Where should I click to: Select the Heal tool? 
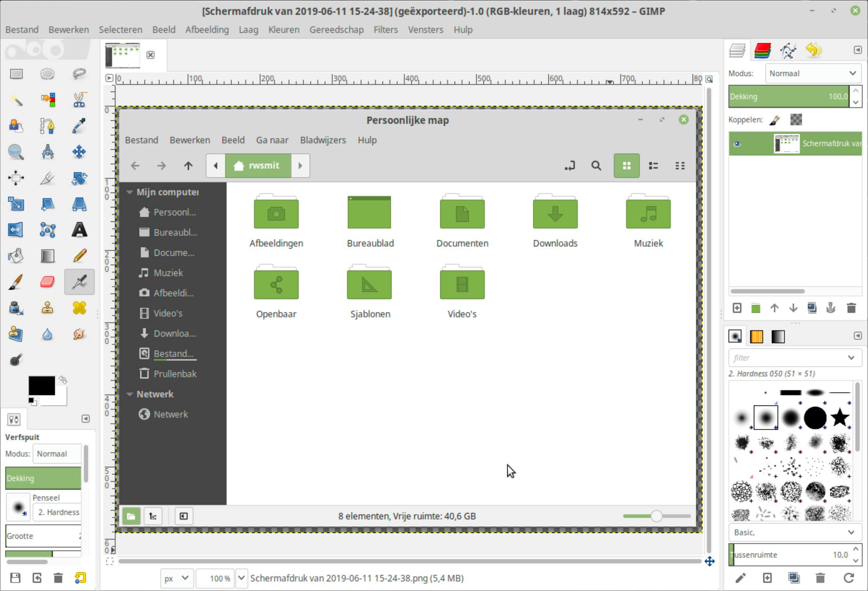[79, 308]
